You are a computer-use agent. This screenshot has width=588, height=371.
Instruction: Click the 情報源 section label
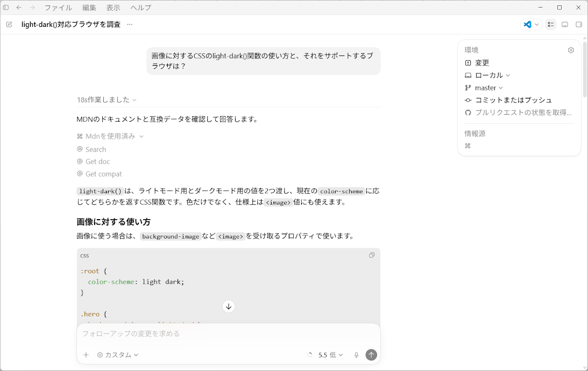[x=474, y=134]
